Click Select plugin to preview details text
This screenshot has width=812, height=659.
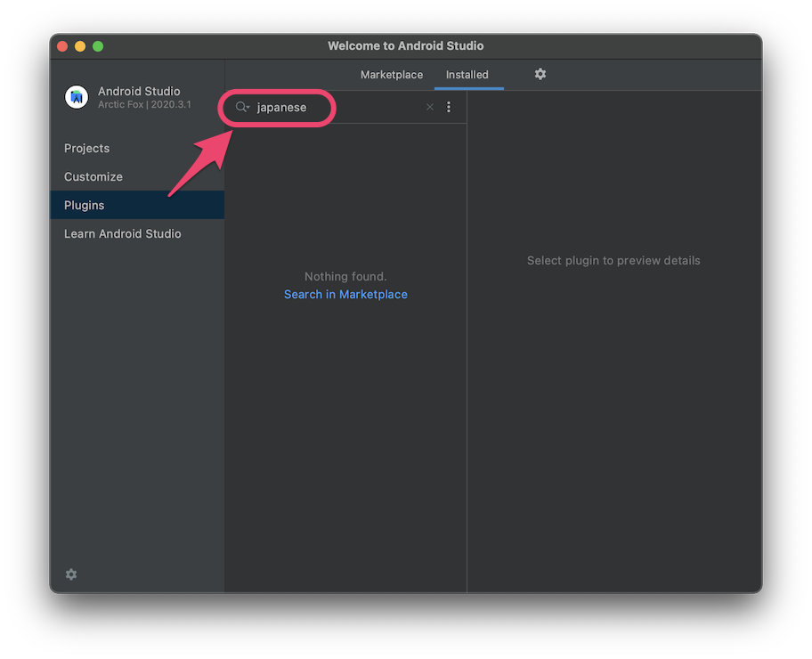pos(613,261)
